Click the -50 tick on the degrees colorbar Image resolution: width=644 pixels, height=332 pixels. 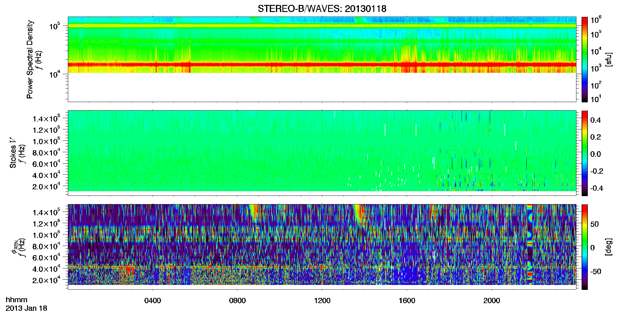click(x=596, y=272)
